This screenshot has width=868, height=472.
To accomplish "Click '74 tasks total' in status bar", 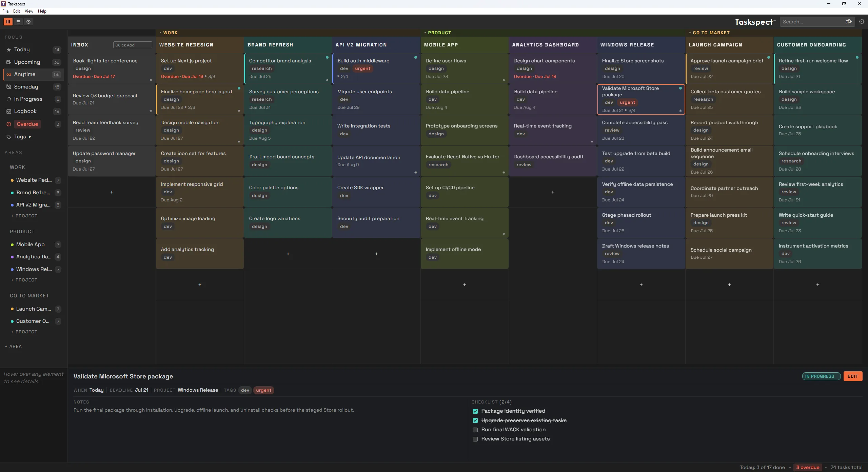I will [x=846, y=467].
